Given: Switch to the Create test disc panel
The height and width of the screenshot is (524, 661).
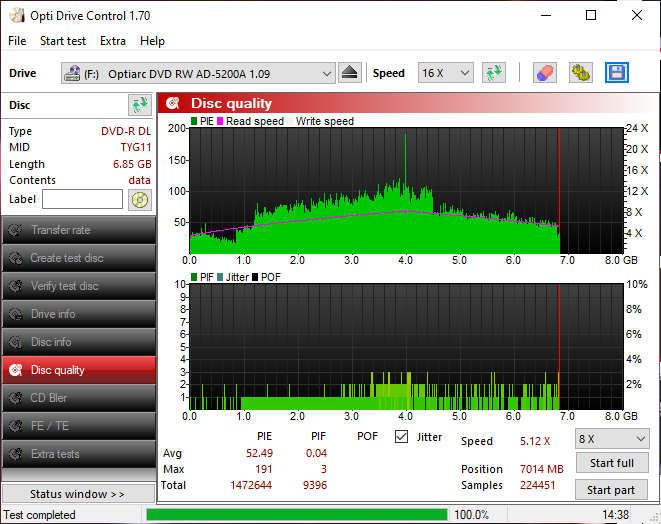Looking at the screenshot, I should click(x=79, y=258).
